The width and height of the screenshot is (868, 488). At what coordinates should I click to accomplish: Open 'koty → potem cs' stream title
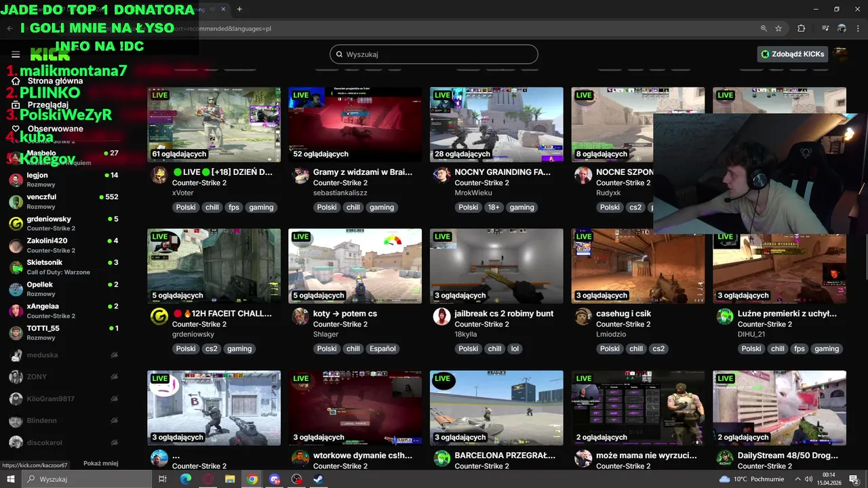345,314
